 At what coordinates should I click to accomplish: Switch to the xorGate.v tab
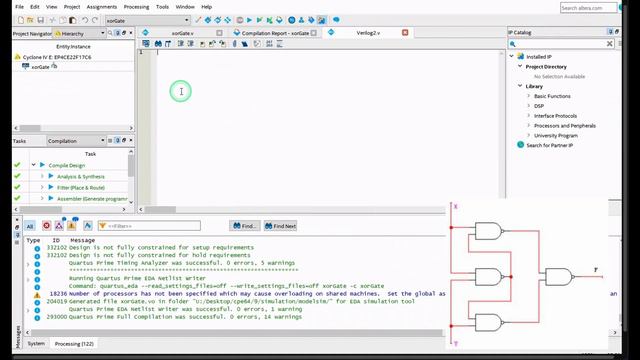click(x=182, y=33)
